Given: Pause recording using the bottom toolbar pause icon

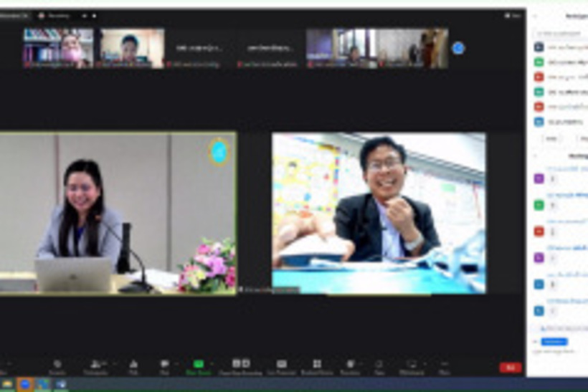Looking at the screenshot, I should (x=236, y=363).
